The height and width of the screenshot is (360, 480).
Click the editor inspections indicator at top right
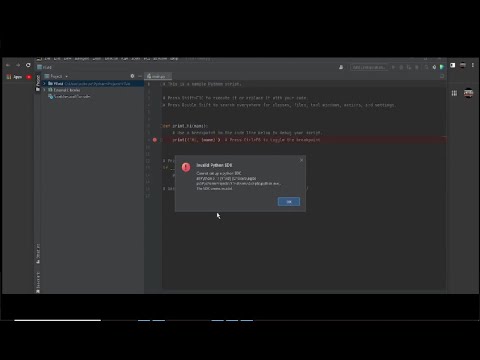tap(442, 76)
